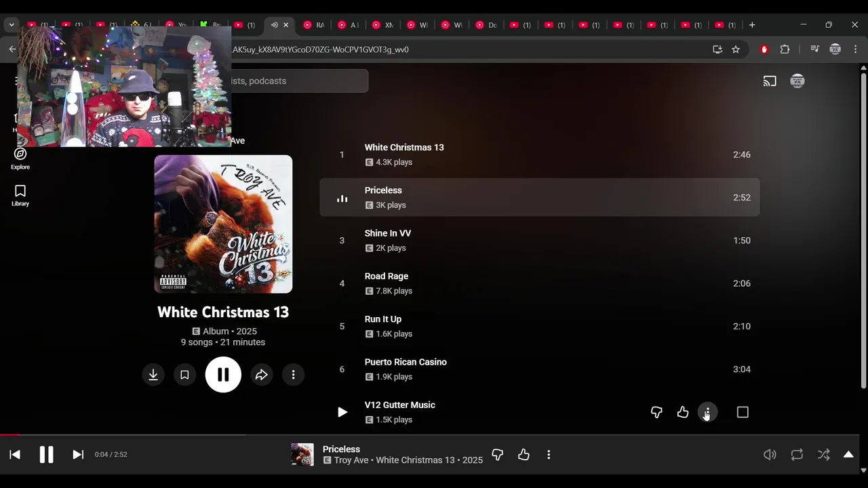Select Puerto Rican Casino track
This screenshot has height=488, width=868.
point(540,369)
